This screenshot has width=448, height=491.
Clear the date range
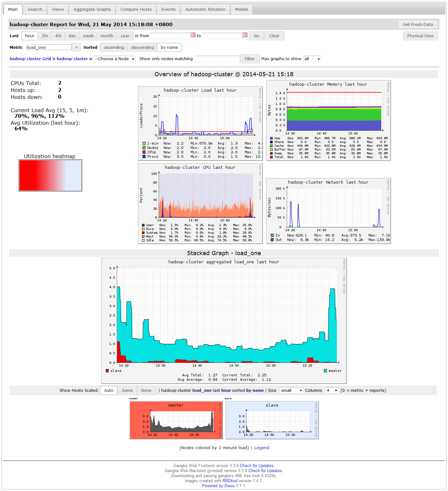click(x=274, y=36)
